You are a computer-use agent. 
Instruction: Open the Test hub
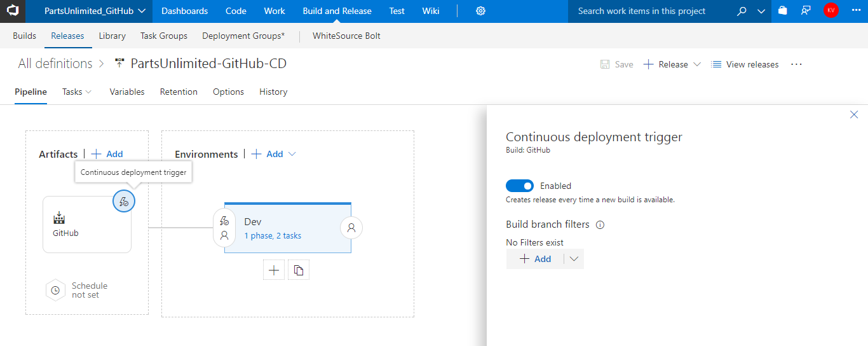tap(397, 11)
